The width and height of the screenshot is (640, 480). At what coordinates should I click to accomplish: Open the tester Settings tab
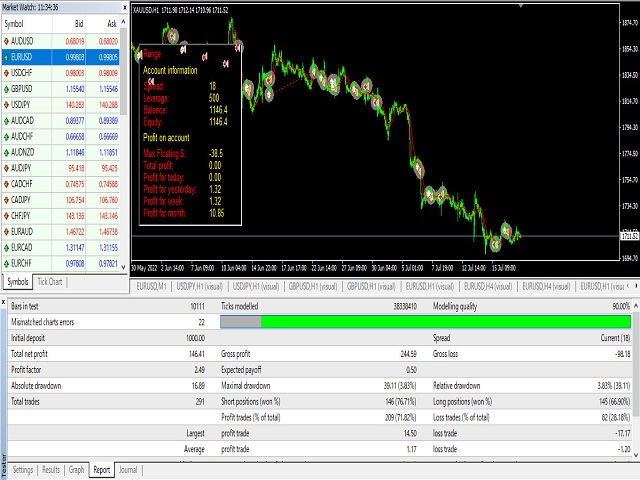(23, 468)
